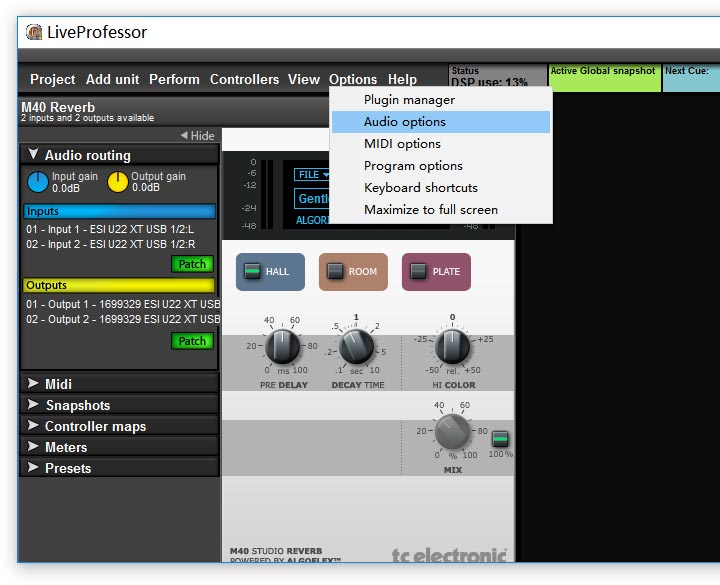Select the blue Inputs header bar

tap(119, 211)
